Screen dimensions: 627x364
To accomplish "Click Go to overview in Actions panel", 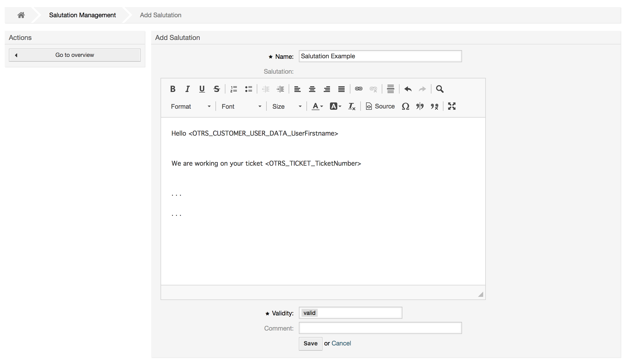I will coord(75,55).
